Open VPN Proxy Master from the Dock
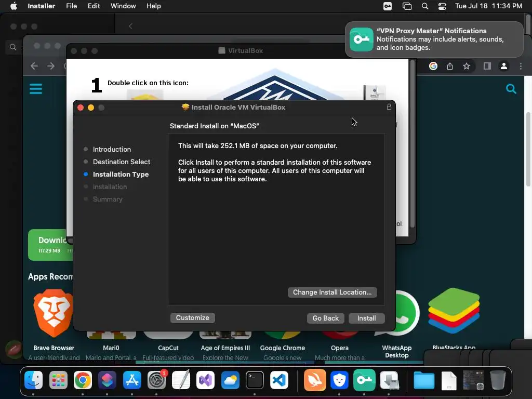Image resolution: width=532 pixels, height=399 pixels. tap(364, 380)
